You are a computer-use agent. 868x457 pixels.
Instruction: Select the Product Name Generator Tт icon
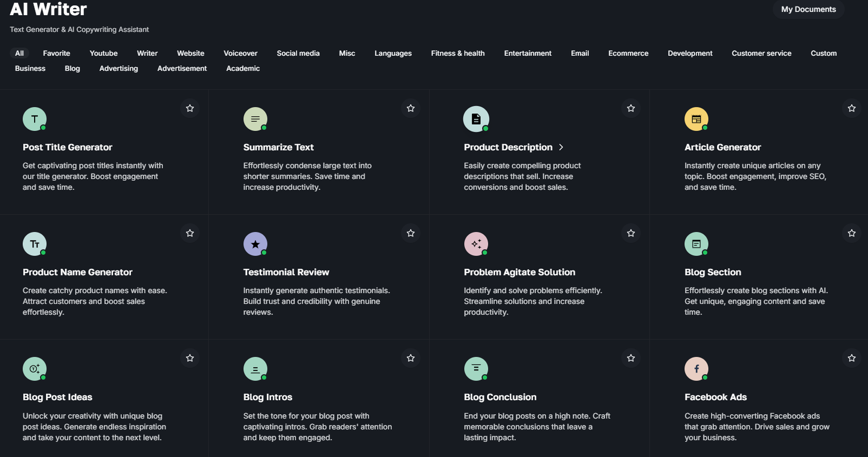[x=35, y=244]
